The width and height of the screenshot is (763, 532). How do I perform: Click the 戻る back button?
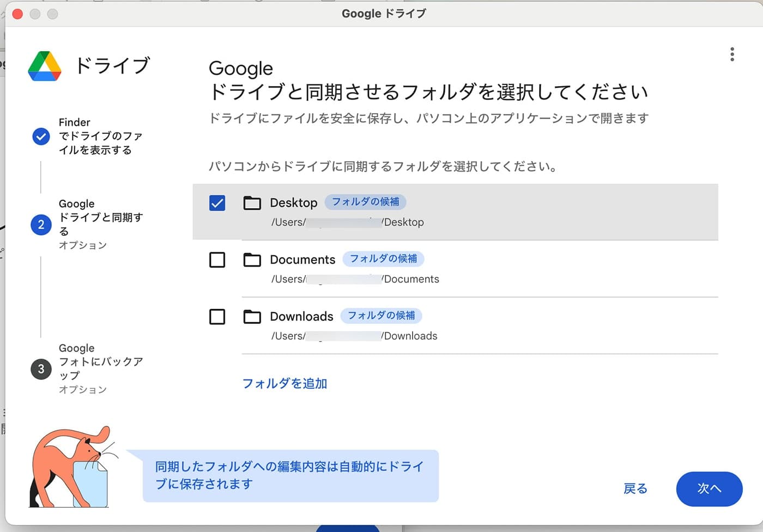click(635, 488)
